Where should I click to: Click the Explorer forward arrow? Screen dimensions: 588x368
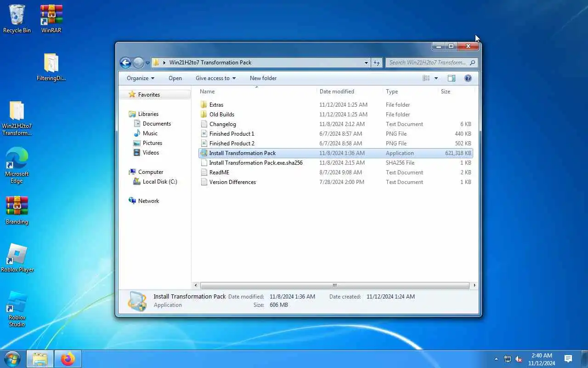[x=138, y=63]
